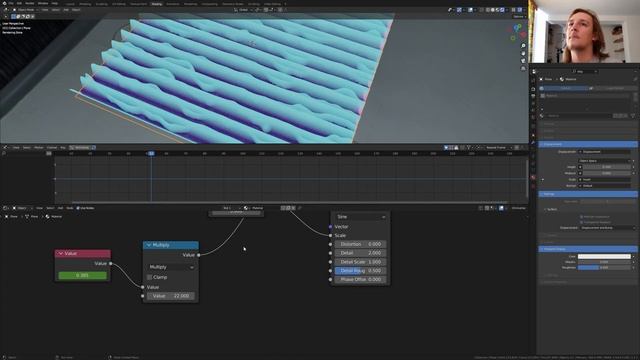This screenshot has height=360, width=640.
Task: Open the Blender logo application menu
Action: [4, 3]
